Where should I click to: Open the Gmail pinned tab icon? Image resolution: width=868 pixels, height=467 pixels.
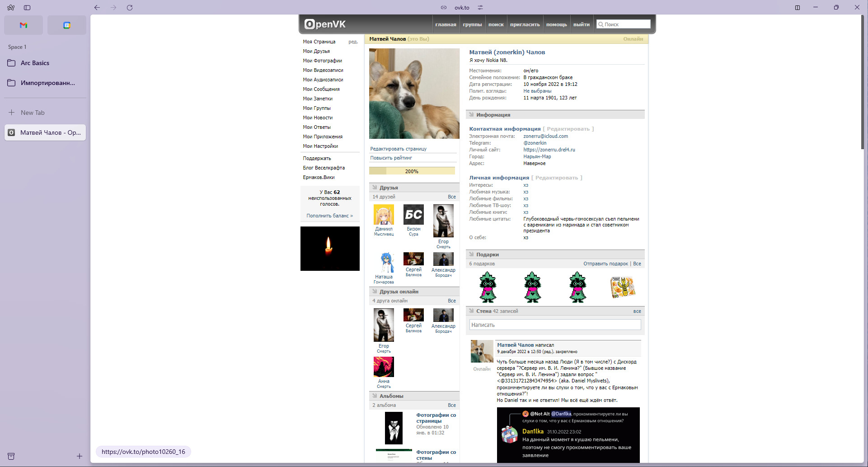(x=23, y=25)
